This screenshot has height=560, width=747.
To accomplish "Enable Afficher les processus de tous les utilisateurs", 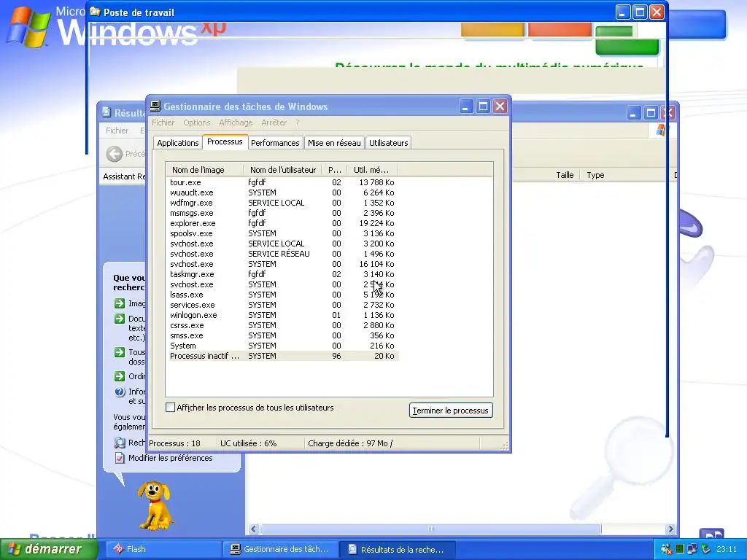I will point(170,408).
